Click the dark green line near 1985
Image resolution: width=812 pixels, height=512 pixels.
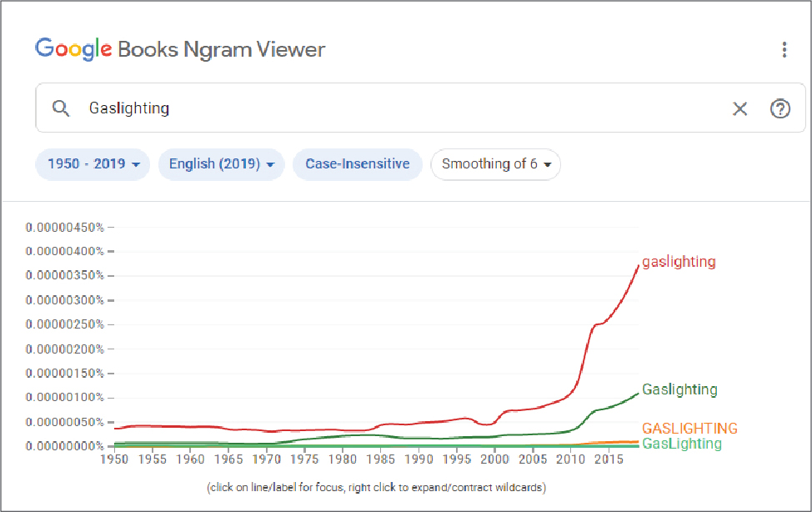click(x=380, y=436)
